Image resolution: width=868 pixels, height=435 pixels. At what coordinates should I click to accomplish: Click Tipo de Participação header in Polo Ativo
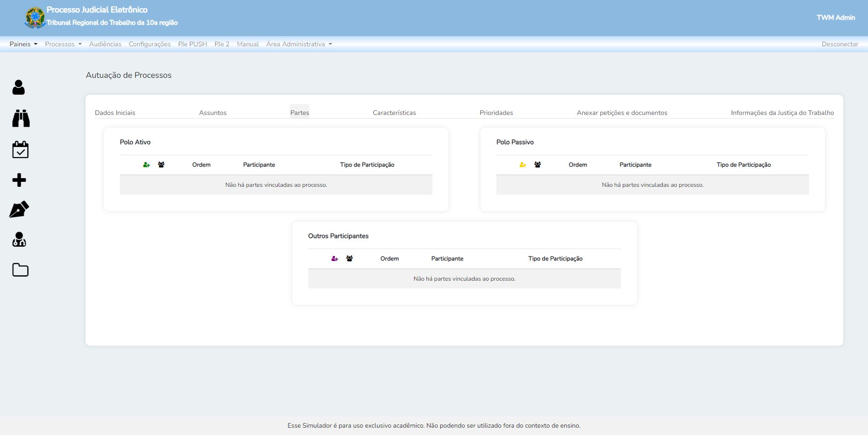367,165
